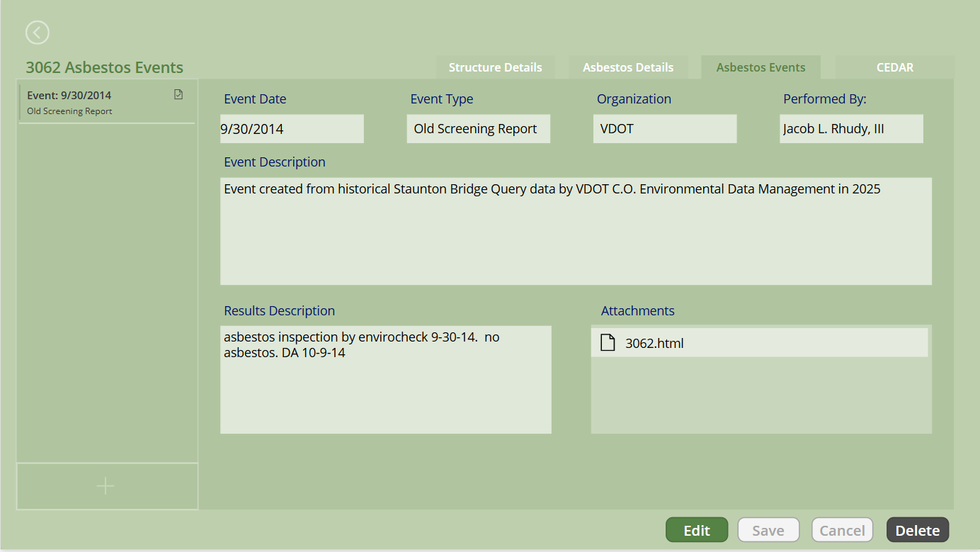This screenshot has width=980, height=552.
Task: Click the file icon next to 3062.html
Action: click(x=608, y=343)
